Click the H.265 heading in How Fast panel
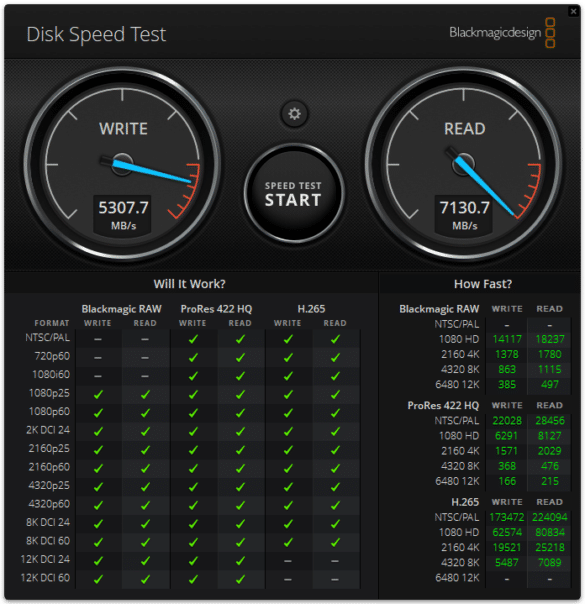This screenshot has width=585, height=604. 465,502
